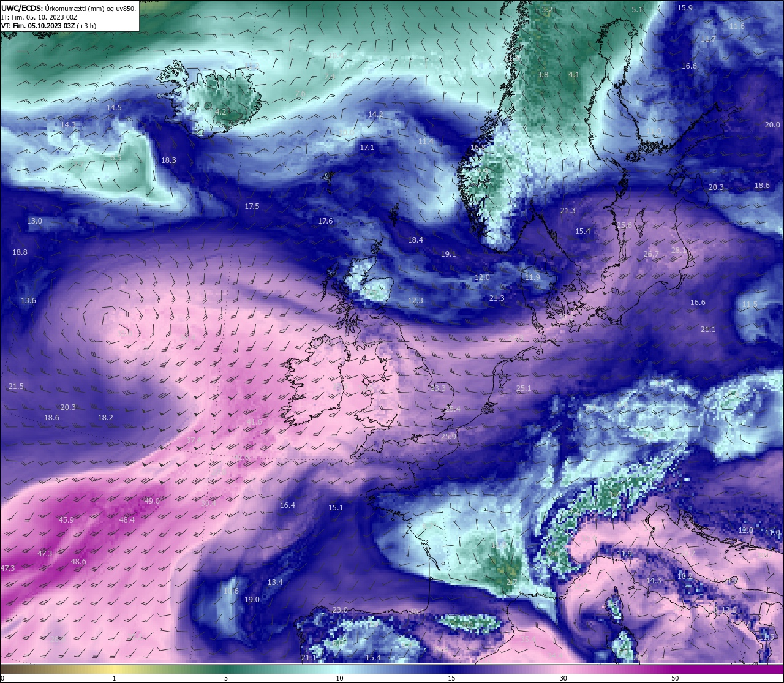Screen dimensions: 784x683
Task: Click the 23.0 value label
Action: [340, 610]
